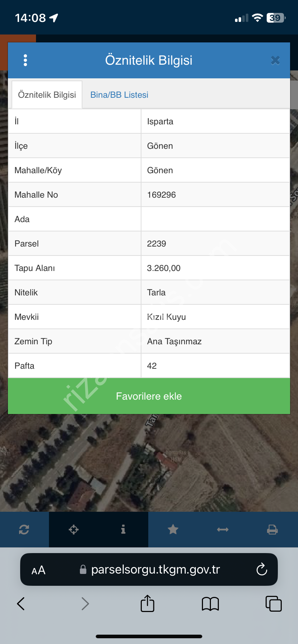The height and width of the screenshot is (644, 298).
Task: Click the Tapu Alanı value 3.260,00
Action: tap(164, 268)
